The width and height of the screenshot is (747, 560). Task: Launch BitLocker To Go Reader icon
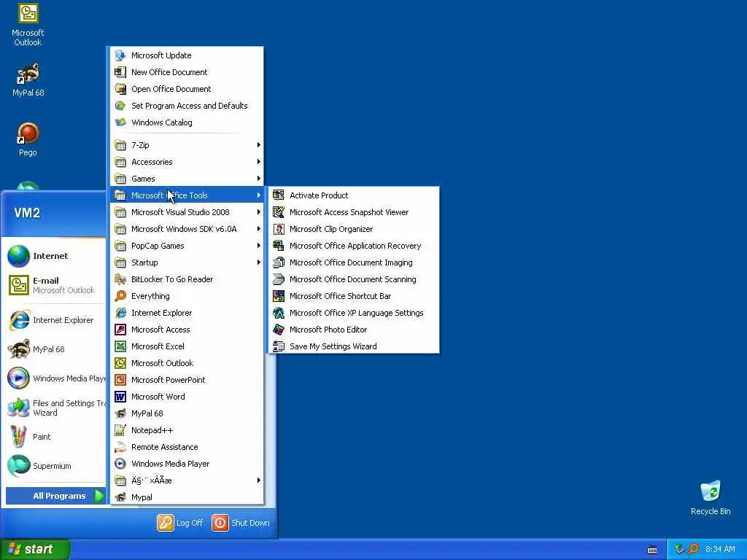coord(120,279)
